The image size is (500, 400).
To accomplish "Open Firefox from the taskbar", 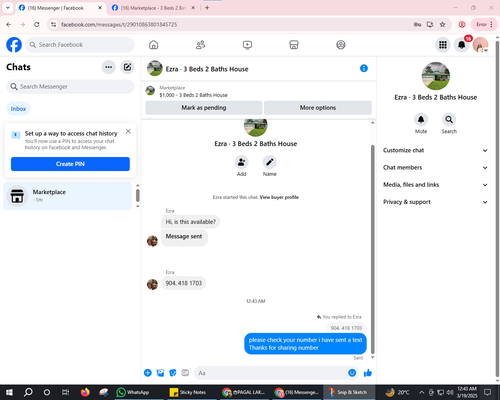I will click(85, 392).
